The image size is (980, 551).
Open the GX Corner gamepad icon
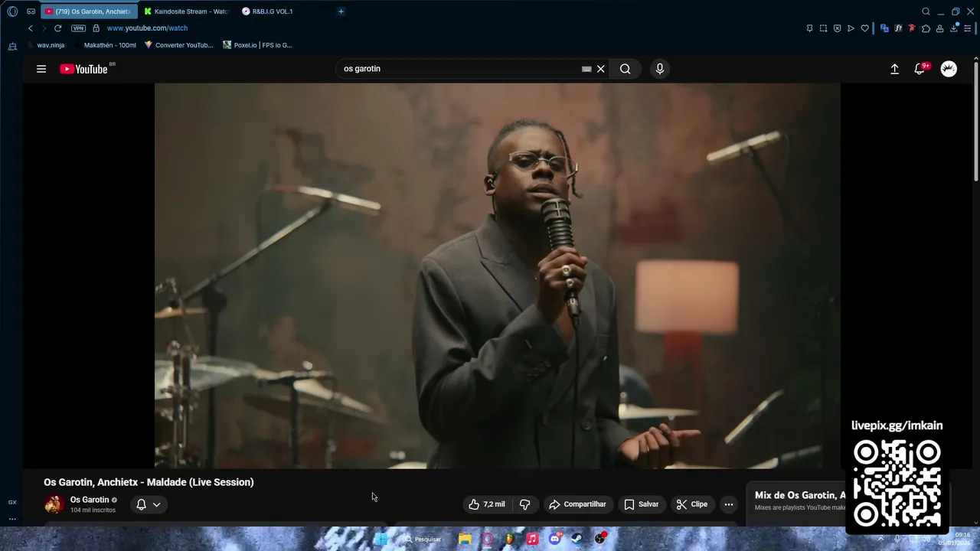click(x=31, y=11)
